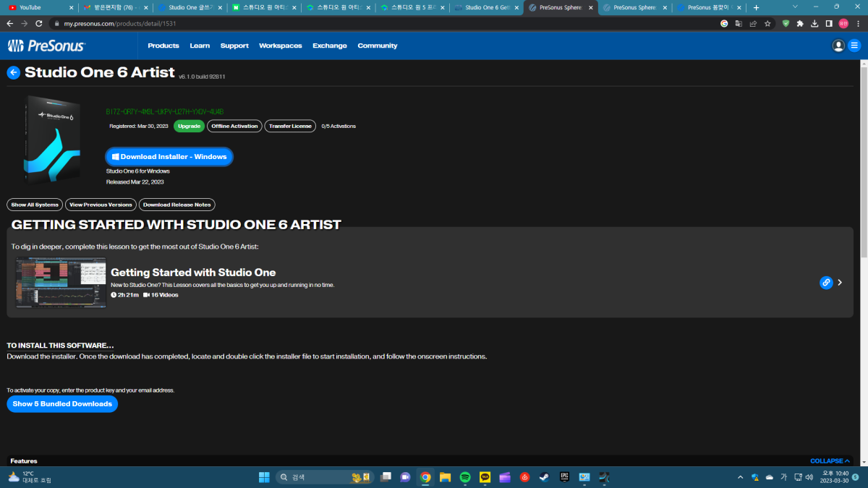The width and height of the screenshot is (868, 488).
Task: Open Steam from the taskbar
Action: point(545,477)
